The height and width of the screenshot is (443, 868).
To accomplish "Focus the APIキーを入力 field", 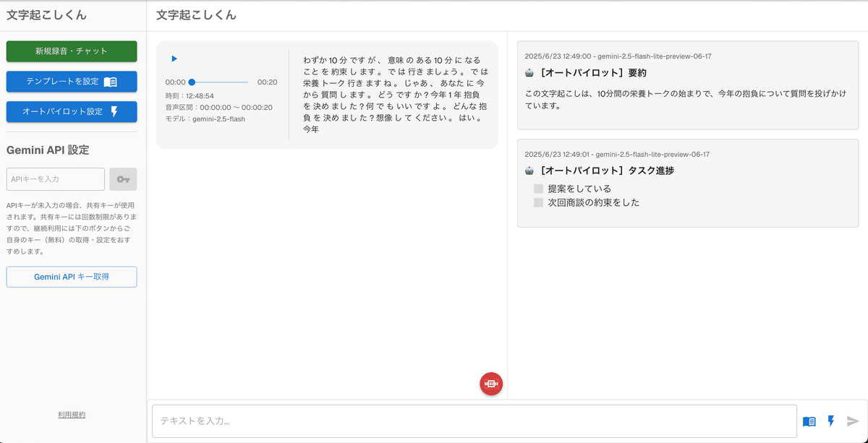I will point(56,179).
